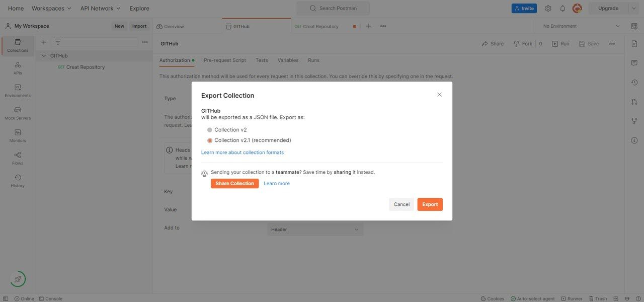Open the Flows sidebar panel
The image size is (644, 302).
(x=18, y=159)
